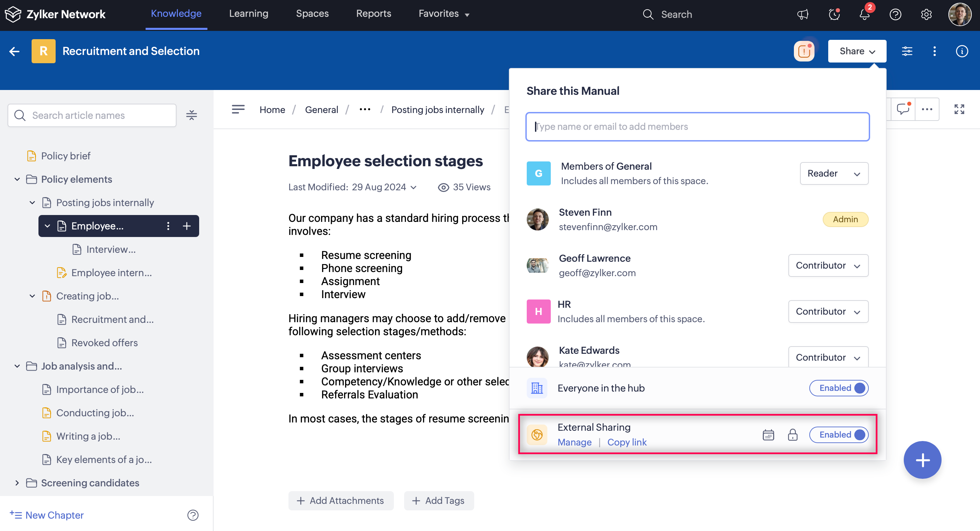Open manual preferences sliders icon
980x531 pixels.
[907, 51]
